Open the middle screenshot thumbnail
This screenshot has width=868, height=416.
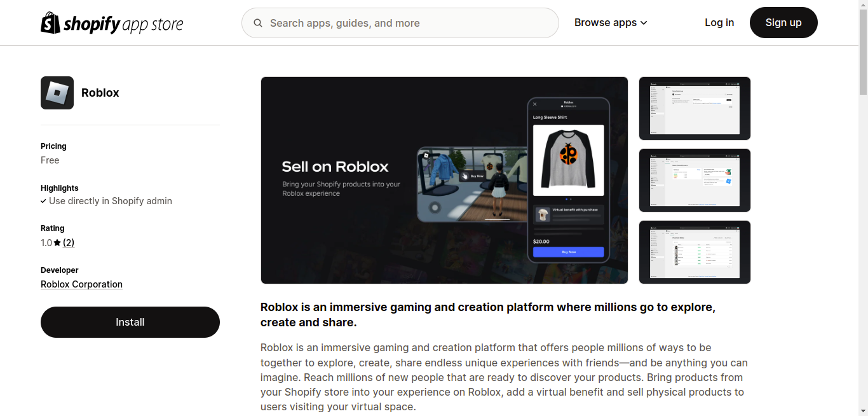point(695,180)
